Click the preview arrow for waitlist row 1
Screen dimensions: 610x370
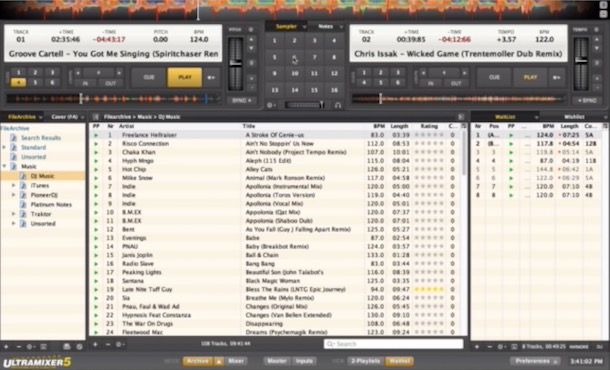511,135
